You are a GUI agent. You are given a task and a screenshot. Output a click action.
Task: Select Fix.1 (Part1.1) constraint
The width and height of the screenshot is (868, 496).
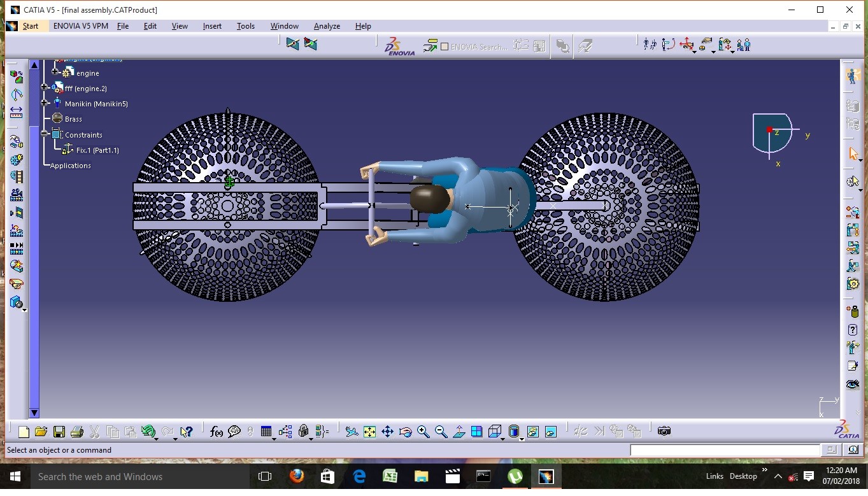point(97,150)
